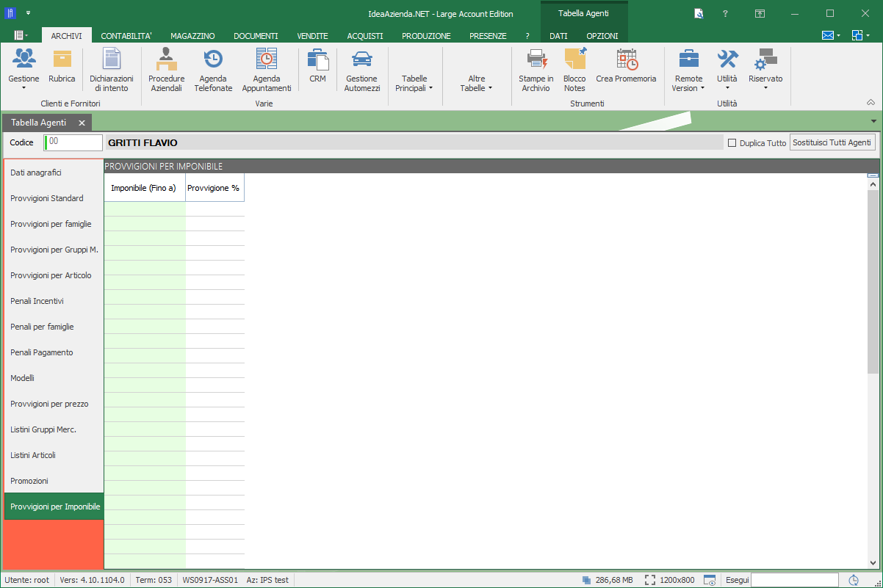This screenshot has height=588, width=883.
Task: Click the ribbon display options icon
Action: [x=760, y=13]
